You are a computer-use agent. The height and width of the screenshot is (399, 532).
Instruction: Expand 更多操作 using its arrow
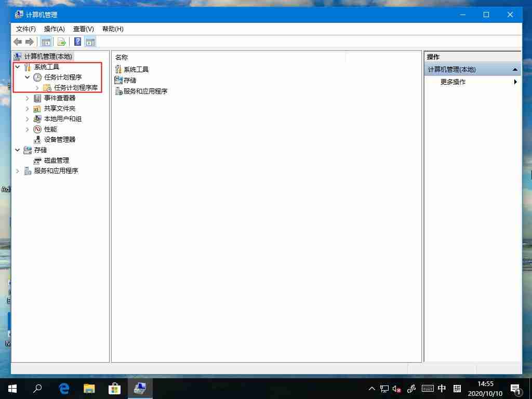[515, 82]
